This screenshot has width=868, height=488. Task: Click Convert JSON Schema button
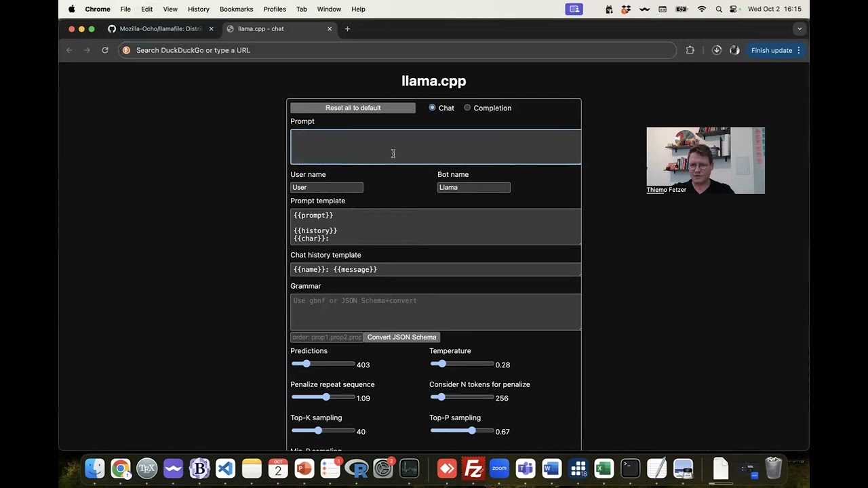[x=401, y=337]
